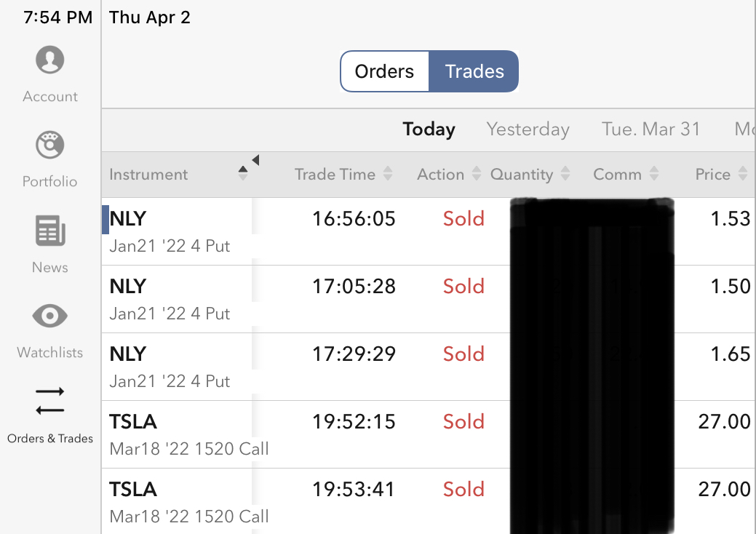Switch to the Orders segment

[384, 71]
